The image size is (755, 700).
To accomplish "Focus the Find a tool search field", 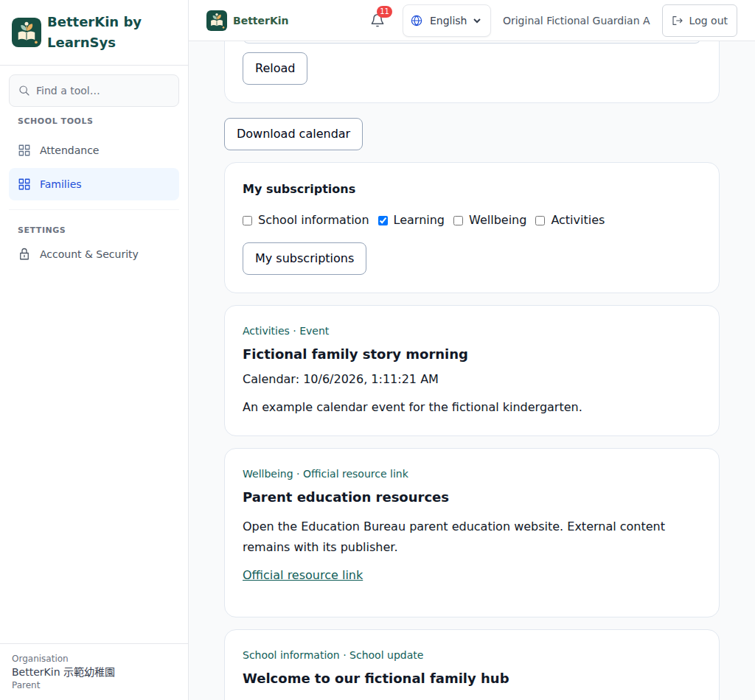I will [94, 91].
